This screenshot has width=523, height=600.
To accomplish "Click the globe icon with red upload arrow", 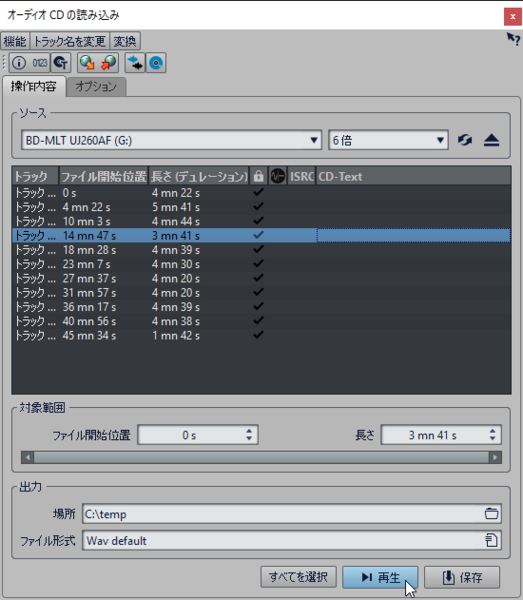I will tap(109, 63).
